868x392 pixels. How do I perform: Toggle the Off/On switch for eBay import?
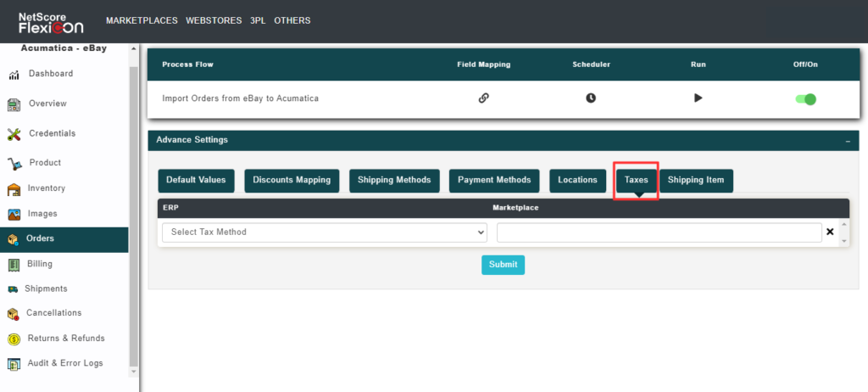click(805, 99)
